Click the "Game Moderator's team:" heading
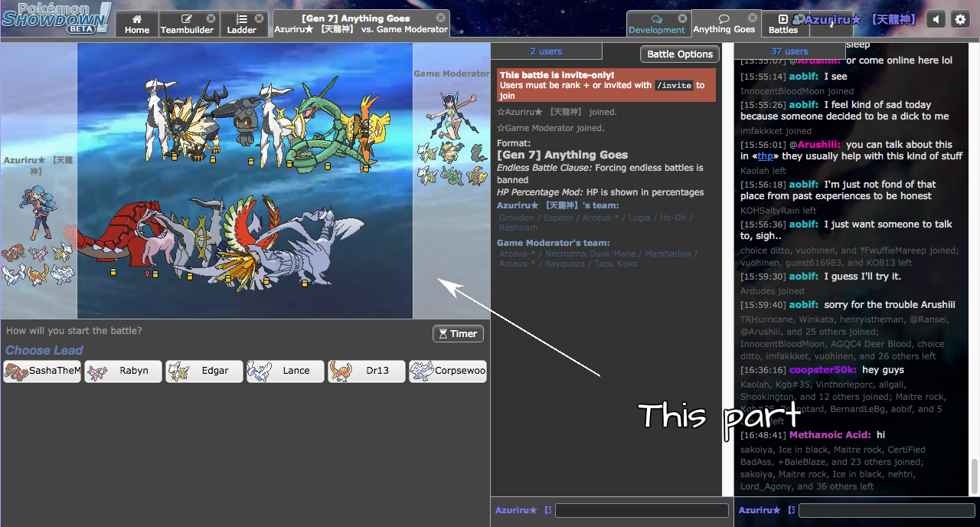 [x=554, y=243]
